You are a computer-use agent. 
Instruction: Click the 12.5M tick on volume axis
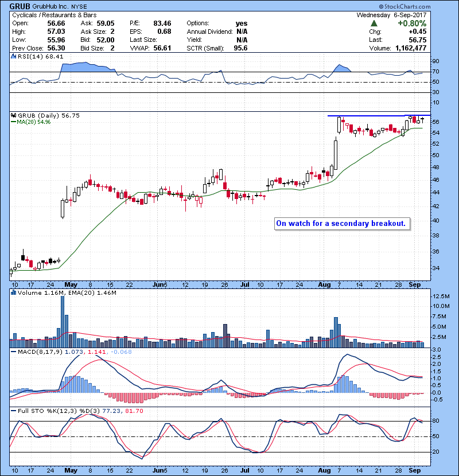[x=441, y=296]
